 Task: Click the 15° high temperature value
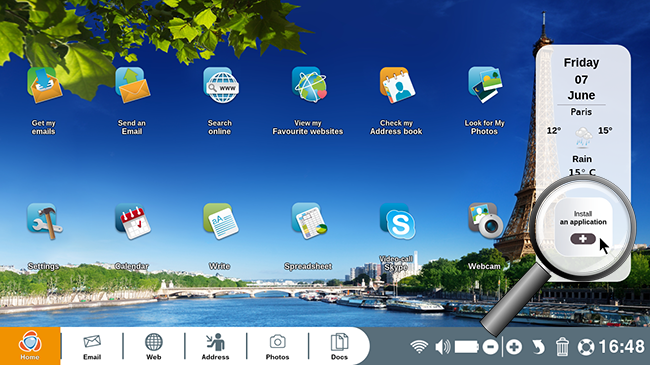pos(605,131)
